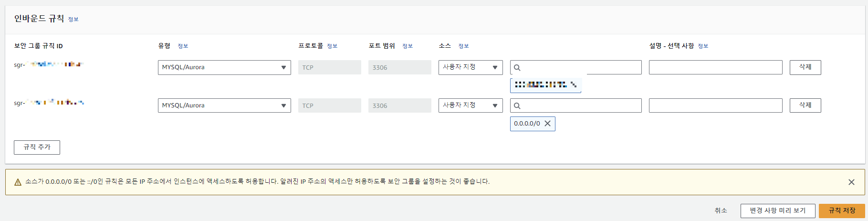
Task: Add a new rule with 규칙 추가
Action: (37, 147)
